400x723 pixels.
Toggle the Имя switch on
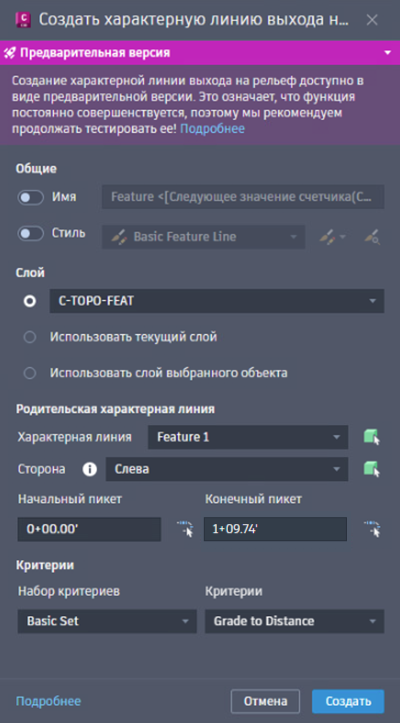[x=30, y=197]
